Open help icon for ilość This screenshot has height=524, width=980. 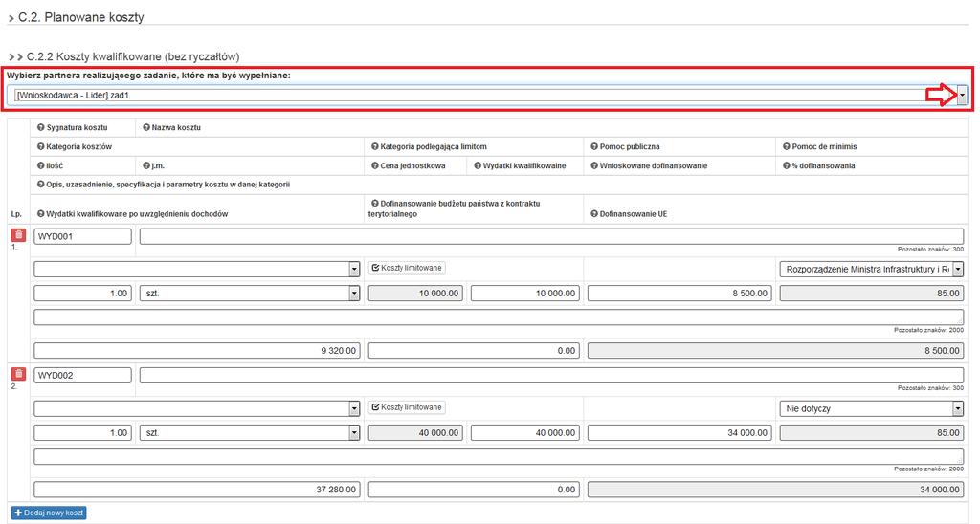pyautogui.click(x=40, y=166)
